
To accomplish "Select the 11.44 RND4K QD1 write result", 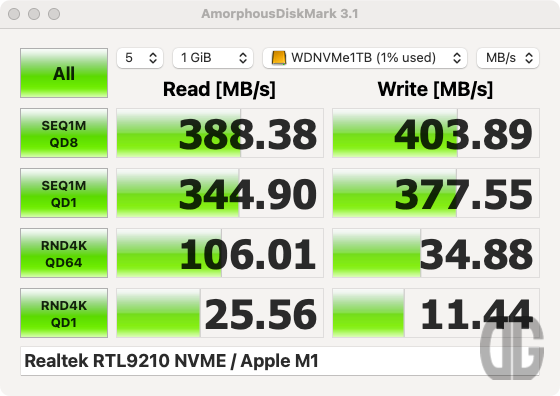I will pos(436,313).
